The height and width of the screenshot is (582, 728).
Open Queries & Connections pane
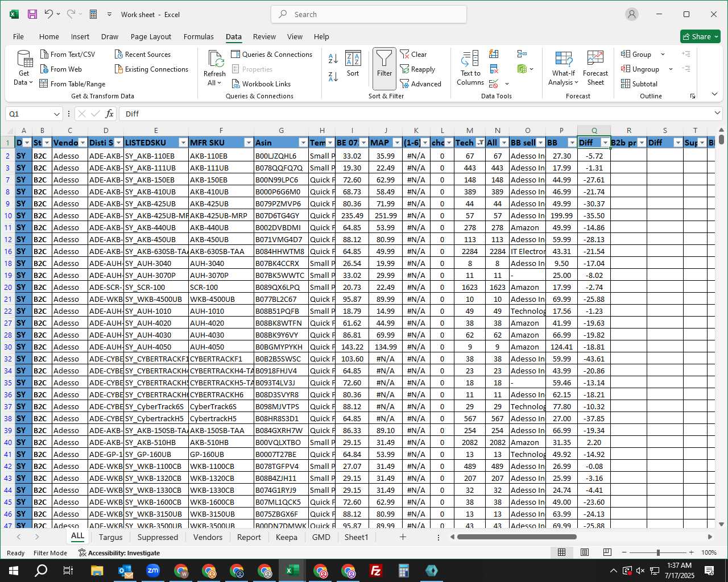(272, 54)
